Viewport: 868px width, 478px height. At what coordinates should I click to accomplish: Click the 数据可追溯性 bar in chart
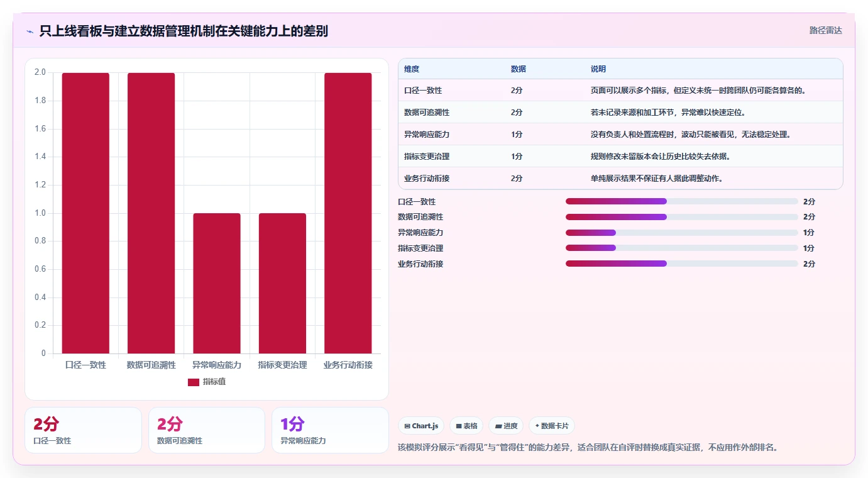[151, 213]
